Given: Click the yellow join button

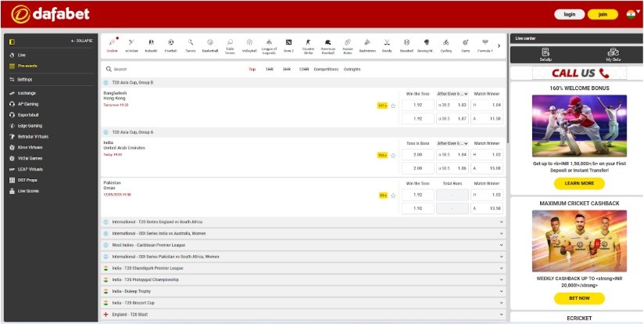Looking at the screenshot, I should (603, 14).
